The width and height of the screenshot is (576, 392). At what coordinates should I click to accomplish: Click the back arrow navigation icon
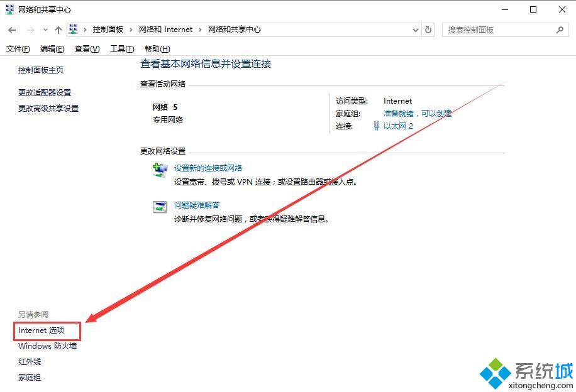coord(11,29)
